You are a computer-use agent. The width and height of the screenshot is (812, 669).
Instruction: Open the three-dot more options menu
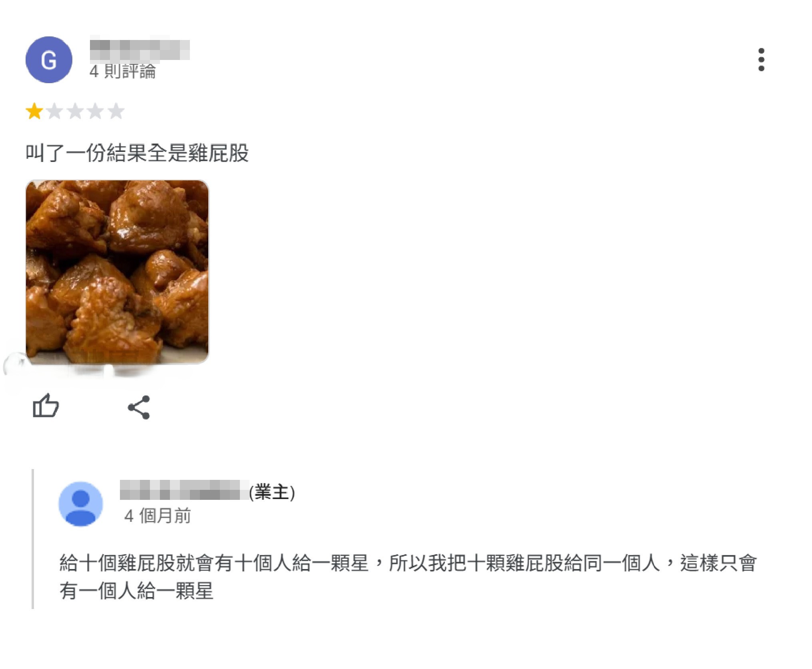[x=761, y=60]
